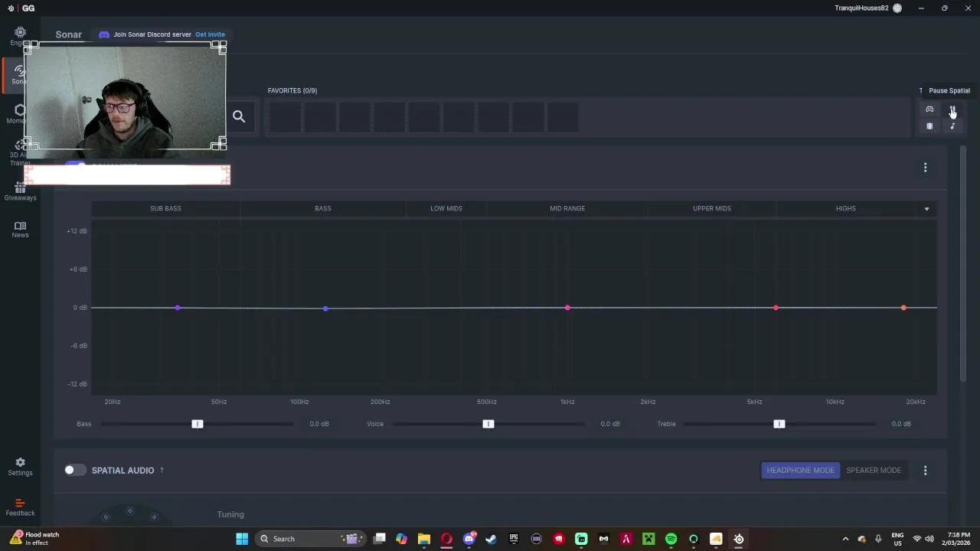Screen dimensions: 980x551
Task: Click the Tuning heading
Action: click(230, 514)
